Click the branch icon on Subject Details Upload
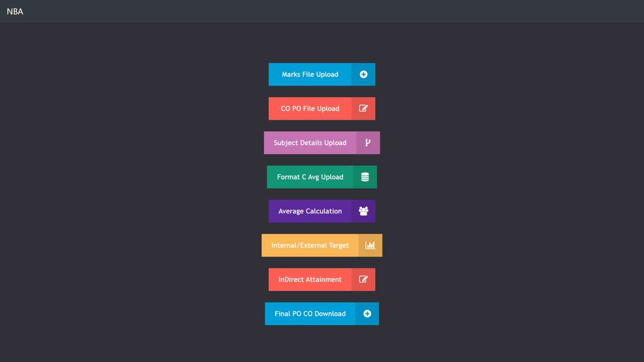Viewport: 644px width, 362px height. [x=368, y=143]
